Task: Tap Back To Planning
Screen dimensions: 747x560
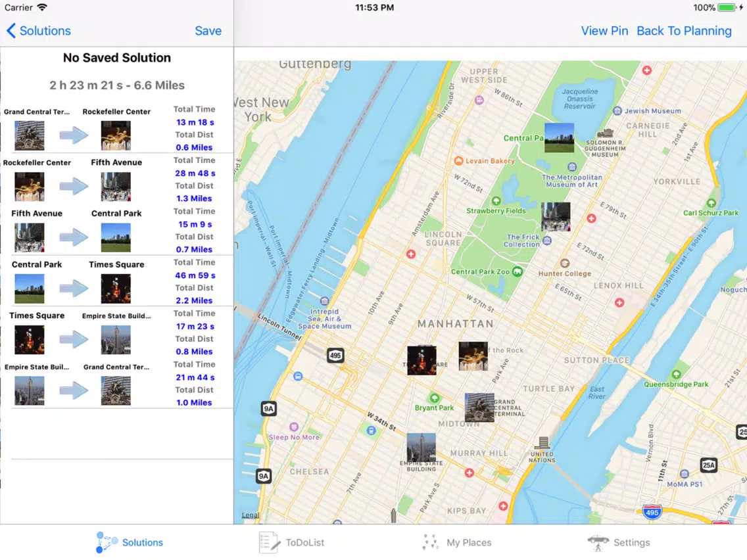Action: pyautogui.click(x=684, y=31)
